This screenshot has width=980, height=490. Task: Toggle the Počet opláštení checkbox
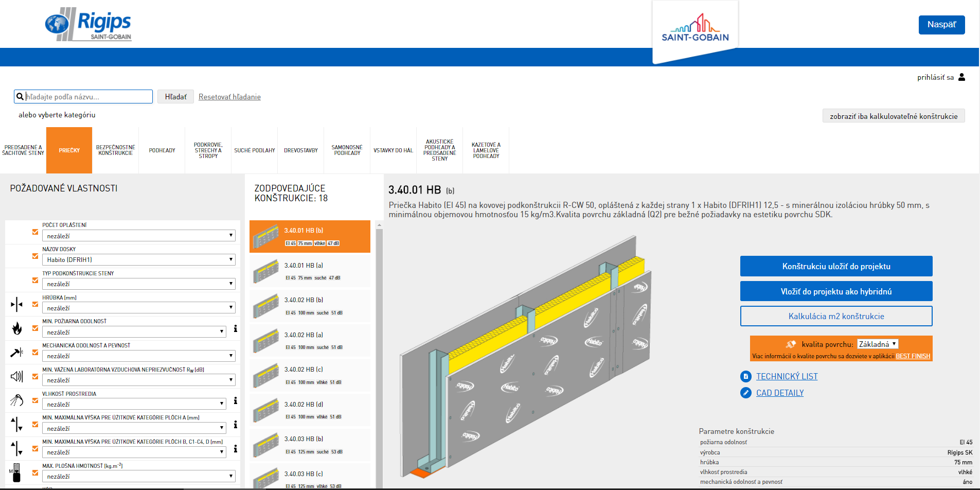pos(35,232)
